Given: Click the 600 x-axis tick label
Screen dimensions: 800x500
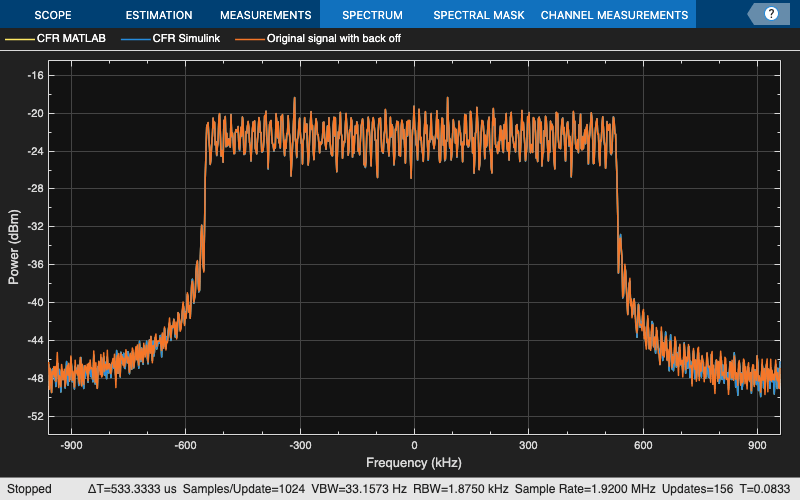Looking at the screenshot, I should [x=643, y=445].
